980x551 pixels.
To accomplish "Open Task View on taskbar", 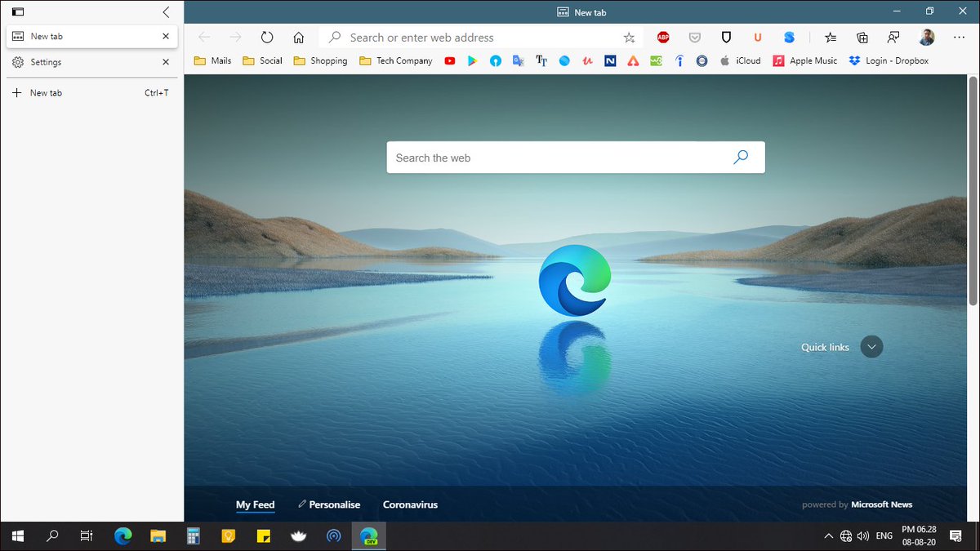I will point(87,536).
